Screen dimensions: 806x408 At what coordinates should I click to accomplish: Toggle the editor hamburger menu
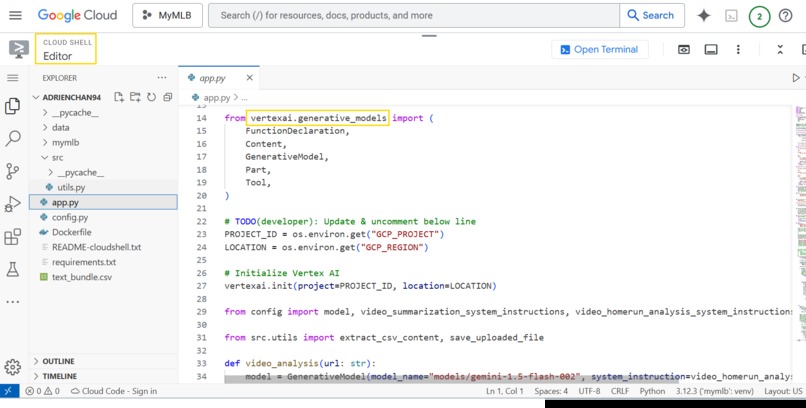tap(13, 78)
